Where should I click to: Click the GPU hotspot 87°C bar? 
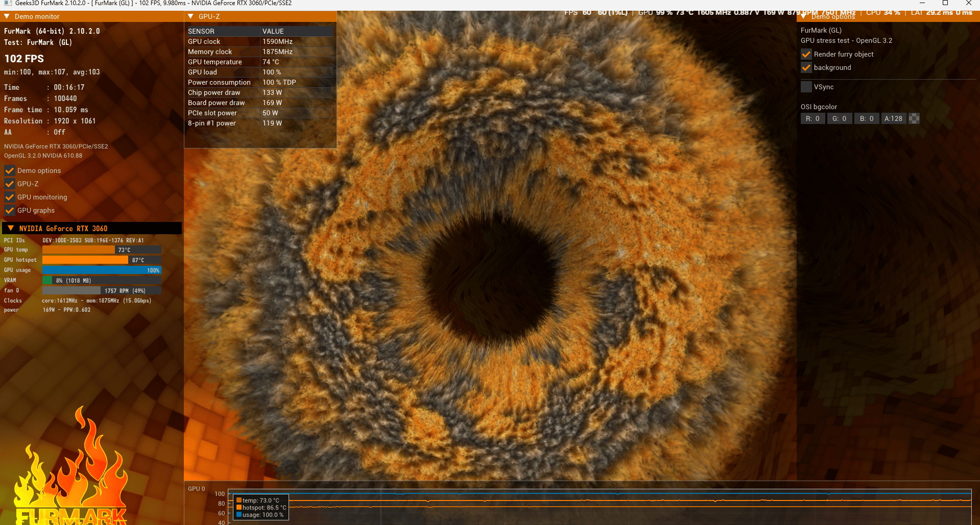pyautogui.click(x=102, y=260)
